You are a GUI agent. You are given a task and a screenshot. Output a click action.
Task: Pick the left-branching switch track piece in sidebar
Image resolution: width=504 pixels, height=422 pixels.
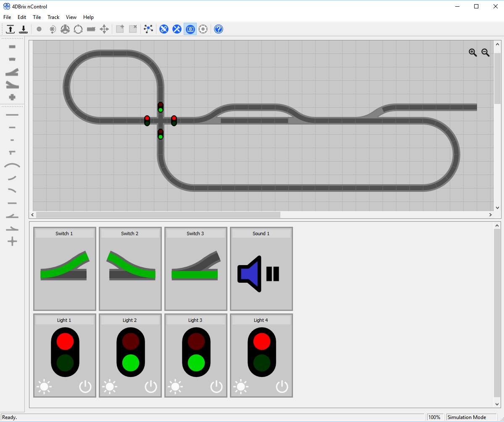[12, 72]
